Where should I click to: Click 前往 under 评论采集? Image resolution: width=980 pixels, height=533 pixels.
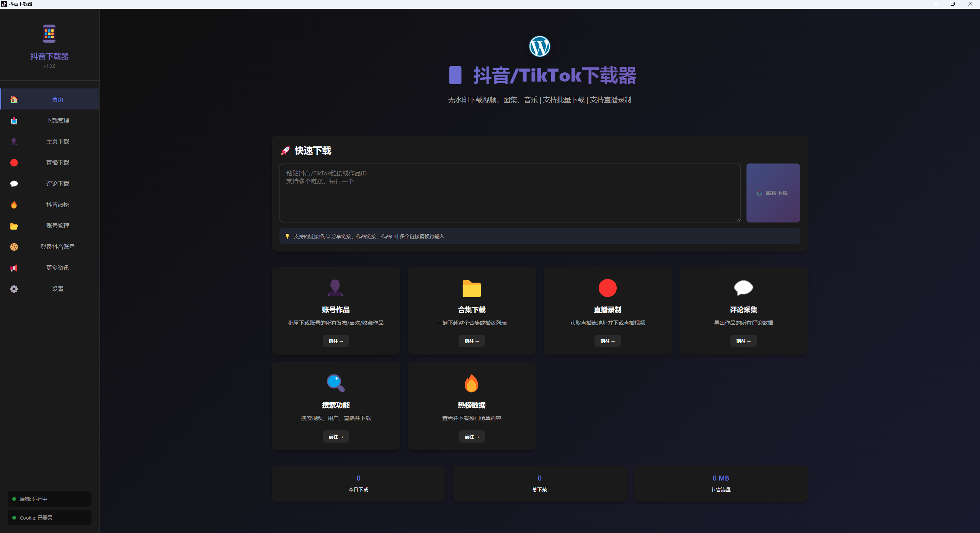pos(743,341)
